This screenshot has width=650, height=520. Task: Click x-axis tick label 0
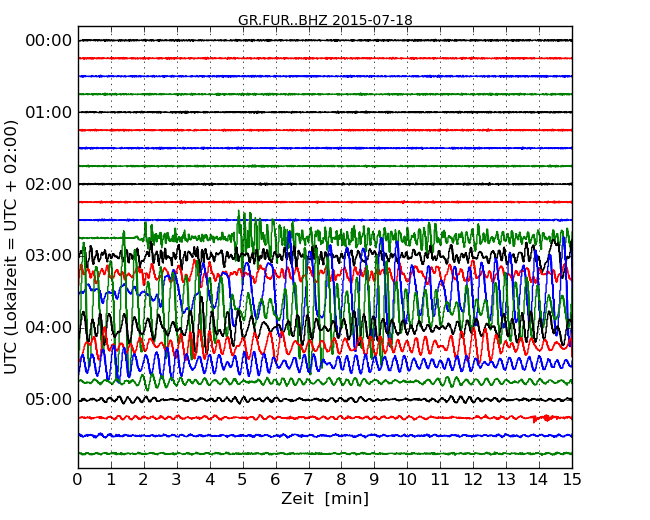coord(78,479)
